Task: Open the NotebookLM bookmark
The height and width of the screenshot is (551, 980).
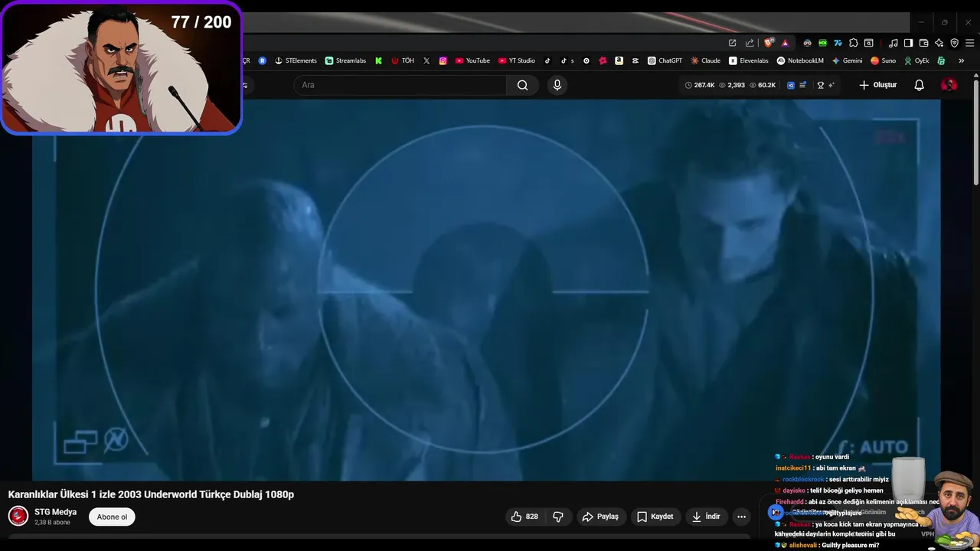Action: 800,60
